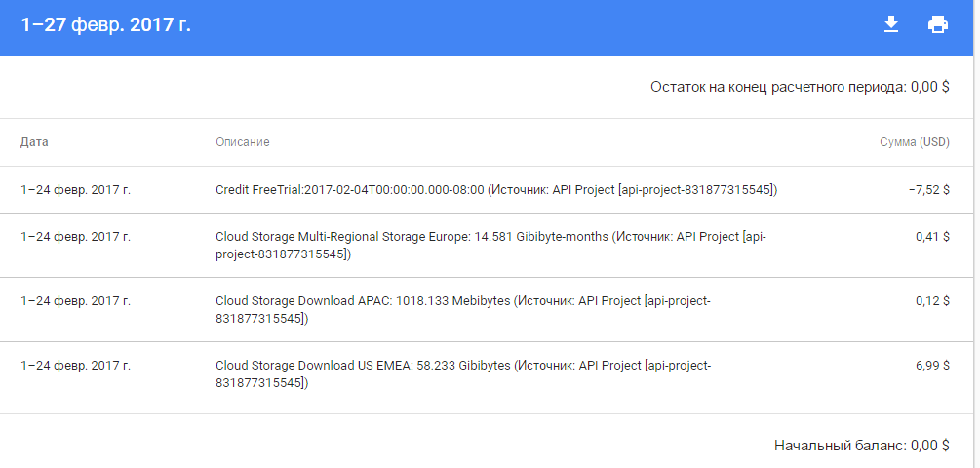The image size is (980, 468).
Task: Click the 6,99 $ amount
Action: [x=932, y=365]
